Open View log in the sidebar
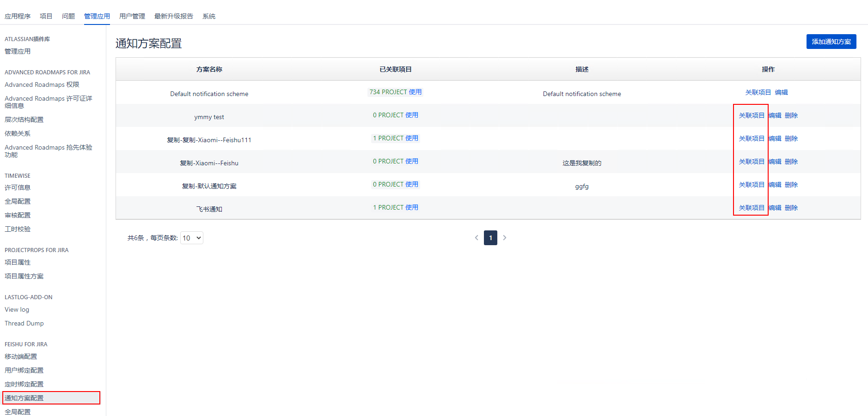 click(x=17, y=310)
